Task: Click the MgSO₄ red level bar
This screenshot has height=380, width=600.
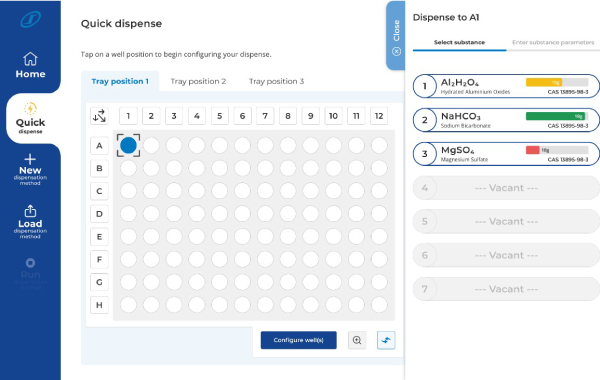Action: click(533, 150)
